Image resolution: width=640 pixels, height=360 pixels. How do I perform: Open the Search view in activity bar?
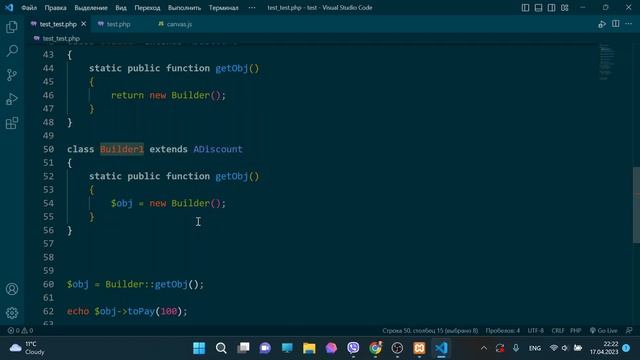pyautogui.click(x=12, y=51)
